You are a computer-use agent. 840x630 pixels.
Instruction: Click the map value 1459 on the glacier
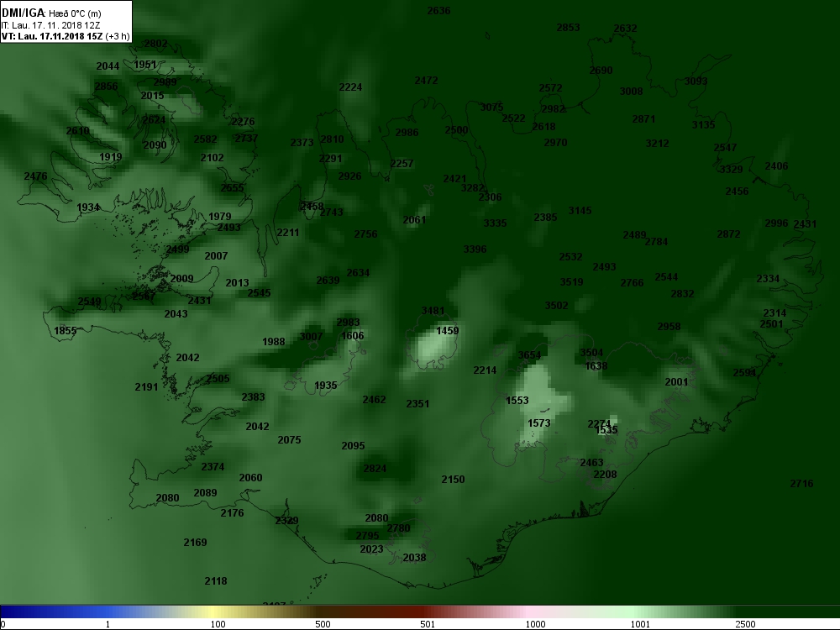click(448, 331)
